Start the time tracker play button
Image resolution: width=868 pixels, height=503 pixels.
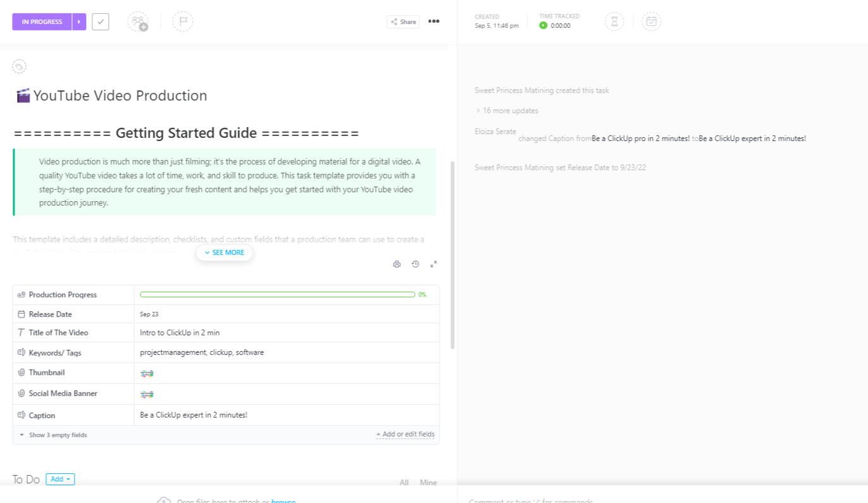pyautogui.click(x=543, y=26)
